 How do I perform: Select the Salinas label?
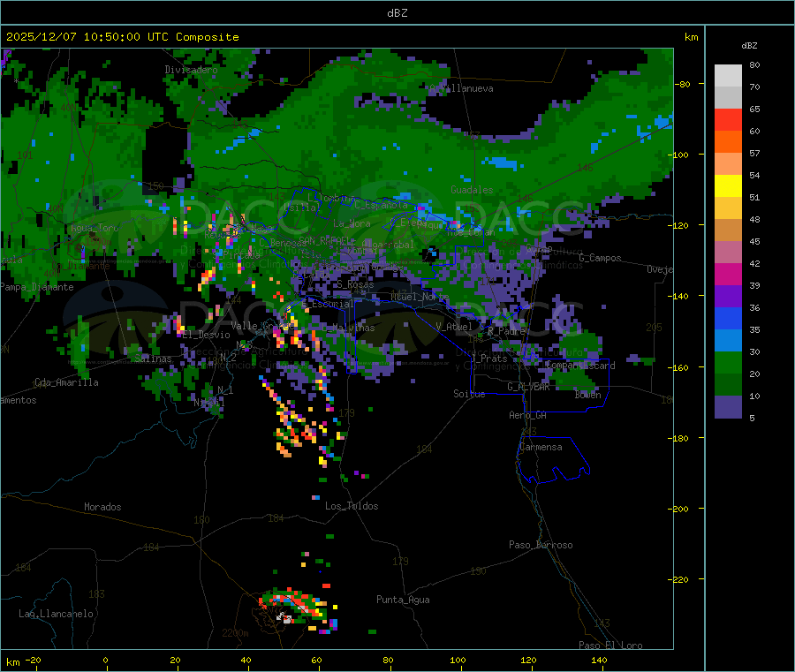(153, 359)
